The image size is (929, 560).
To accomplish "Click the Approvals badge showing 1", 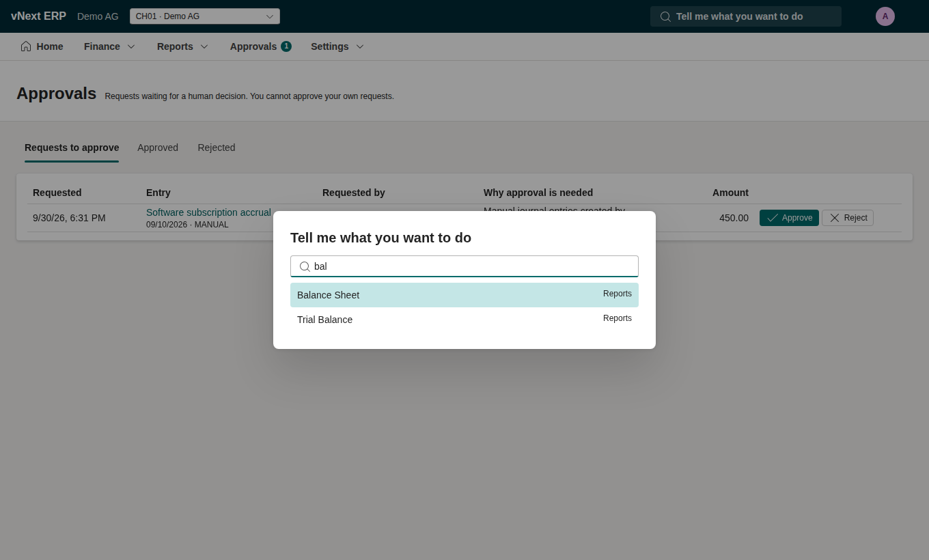I will [286, 46].
